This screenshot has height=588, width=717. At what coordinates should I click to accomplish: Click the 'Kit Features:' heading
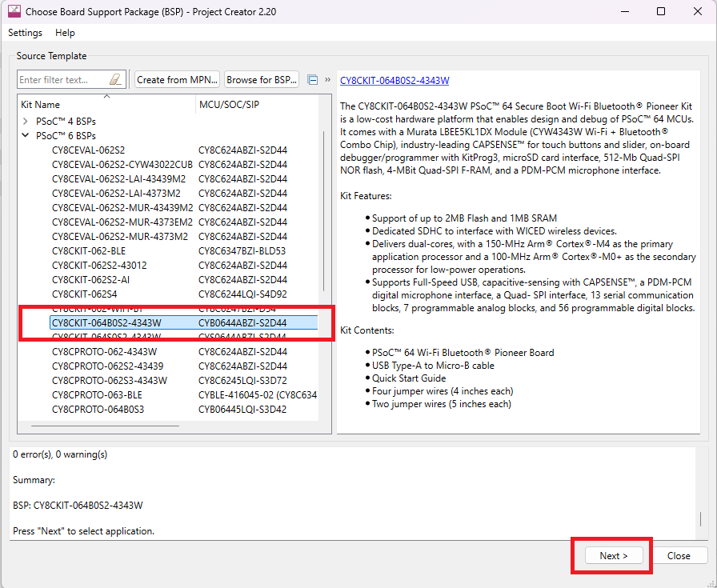click(366, 196)
